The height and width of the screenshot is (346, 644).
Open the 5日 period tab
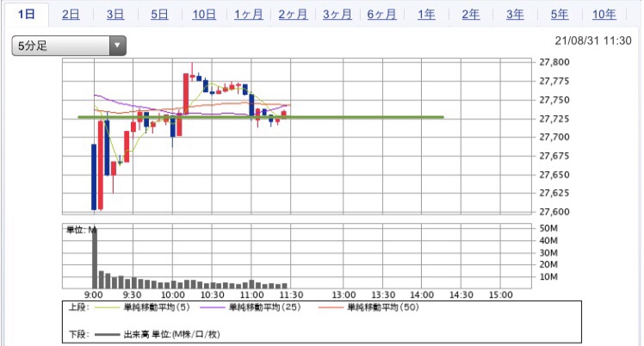pyautogui.click(x=159, y=15)
